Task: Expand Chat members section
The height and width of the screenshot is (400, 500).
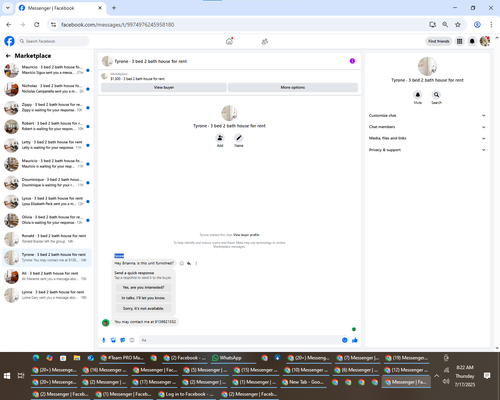Action: point(427,127)
